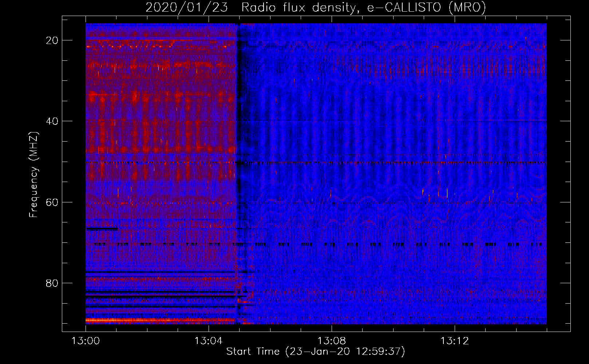The width and height of the screenshot is (589, 364).
Task: Click the 20 MHz frequency tick label
Action: [52, 40]
